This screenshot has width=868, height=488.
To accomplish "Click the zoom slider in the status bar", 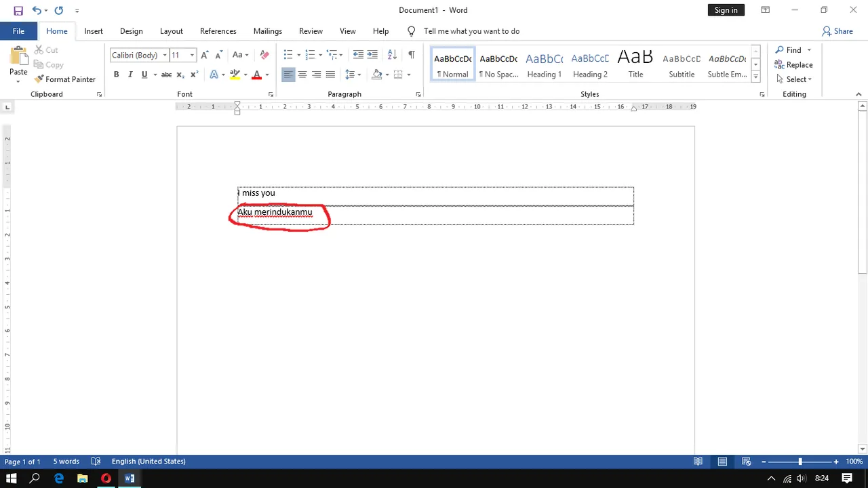I will (800, 462).
